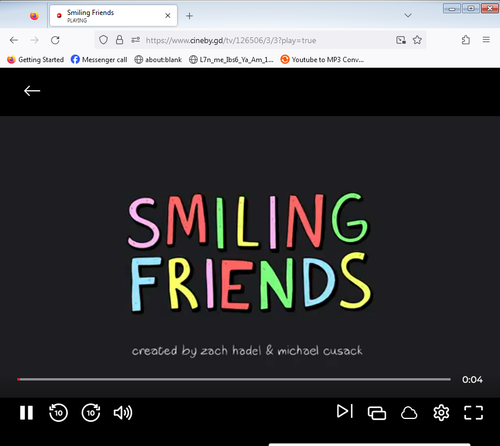Rewind the video 10 seconds

point(58,413)
